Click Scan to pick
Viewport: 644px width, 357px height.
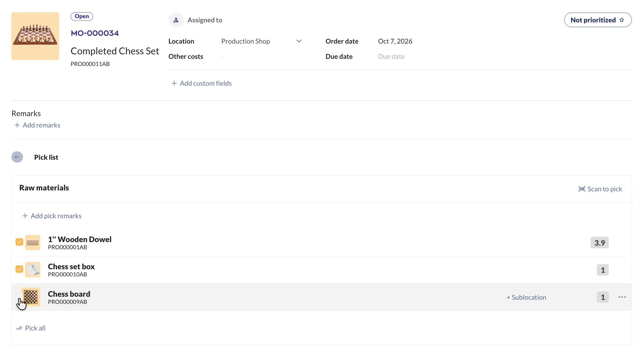coord(600,189)
